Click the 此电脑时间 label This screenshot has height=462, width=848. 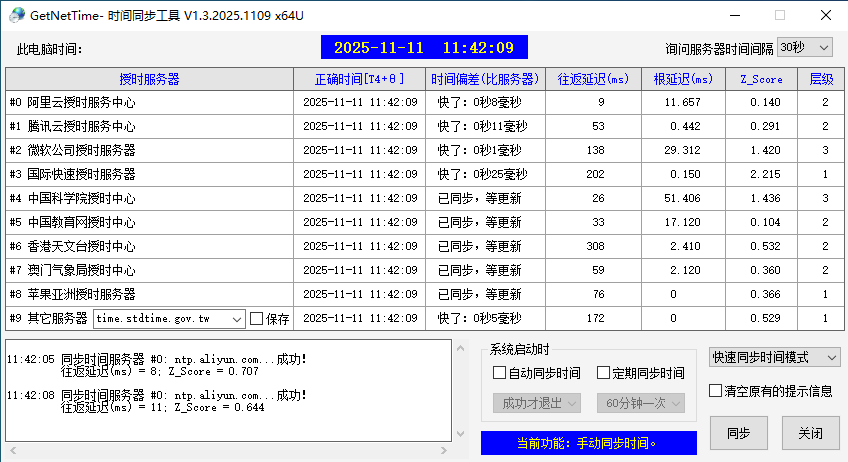[x=49, y=50]
